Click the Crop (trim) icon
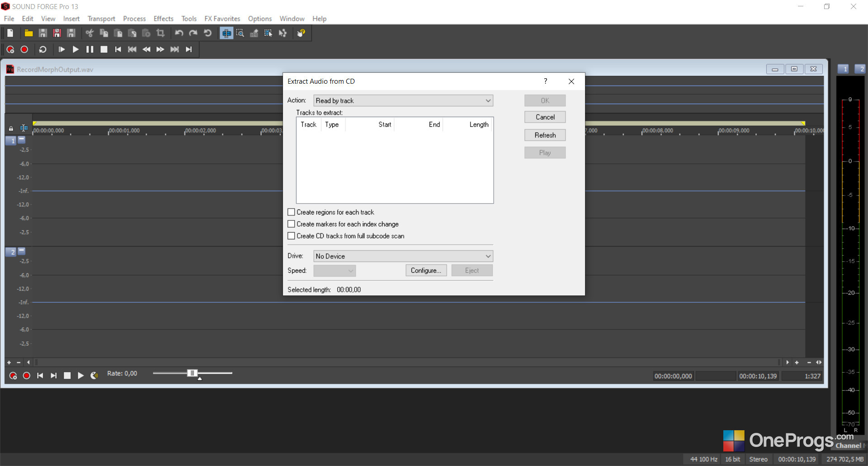This screenshot has width=868, height=466. tap(160, 33)
